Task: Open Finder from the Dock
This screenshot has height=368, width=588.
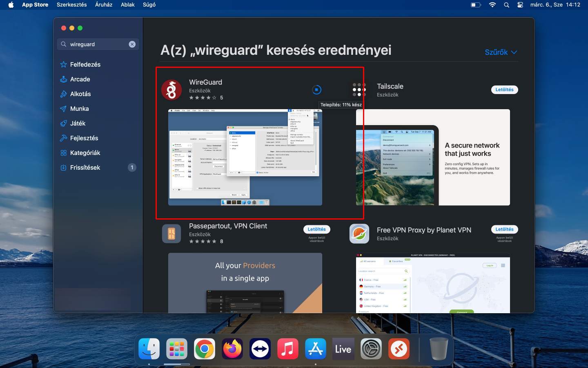Action: pos(149,349)
